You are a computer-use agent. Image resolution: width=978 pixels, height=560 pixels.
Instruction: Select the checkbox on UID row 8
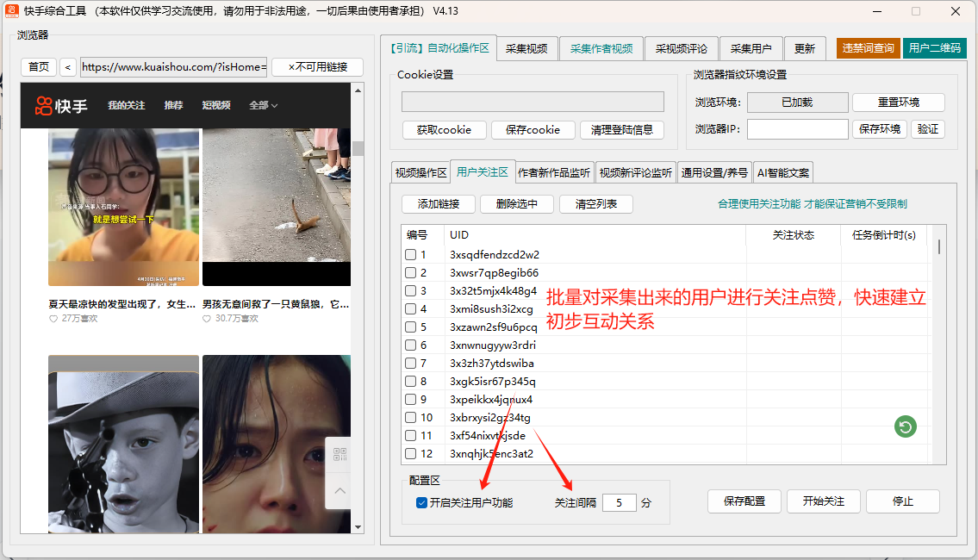(411, 382)
